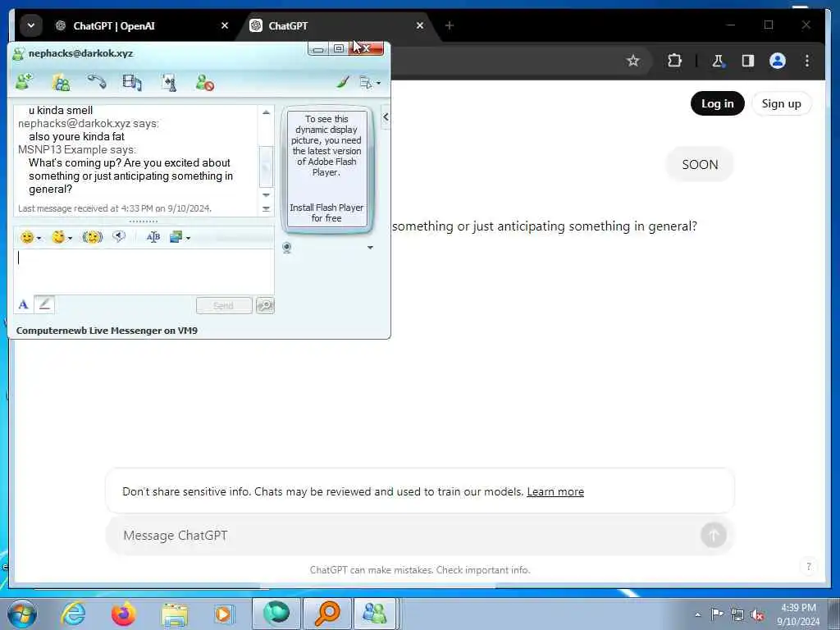Viewport: 840px width, 630px height.
Task: Open the Chrome Labs flask icon
Action: point(718,61)
